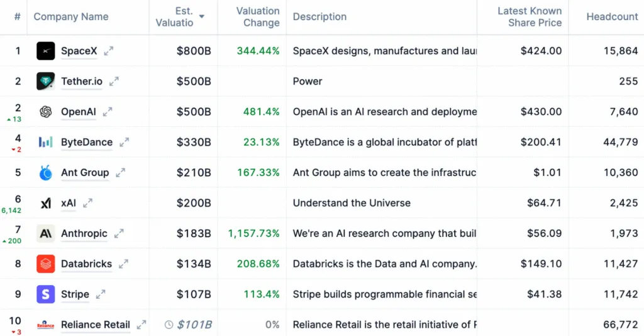
Task: Click the Databricks logo icon
Action: pyautogui.click(x=46, y=264)
